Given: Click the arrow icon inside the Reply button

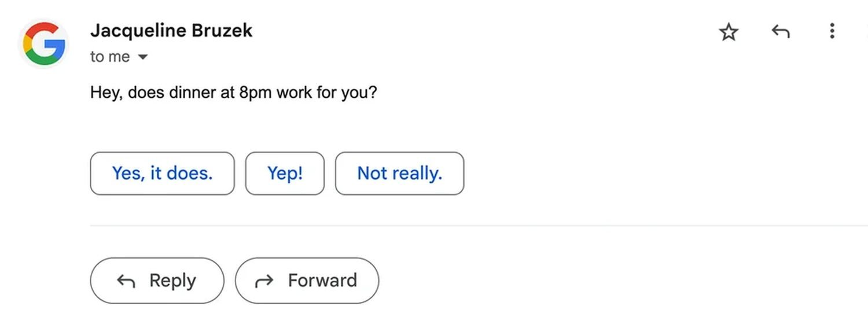Looking at the screenshot, I should tap(126, 281).
